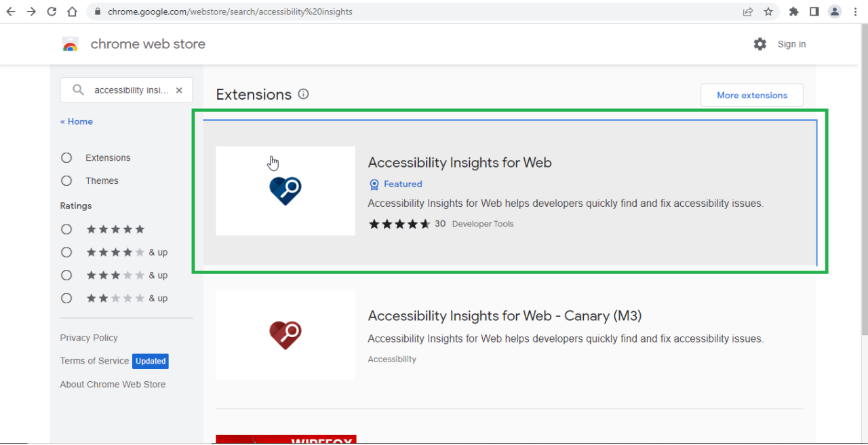Select the two stars & up filter
868x445 pixels.
66,298
